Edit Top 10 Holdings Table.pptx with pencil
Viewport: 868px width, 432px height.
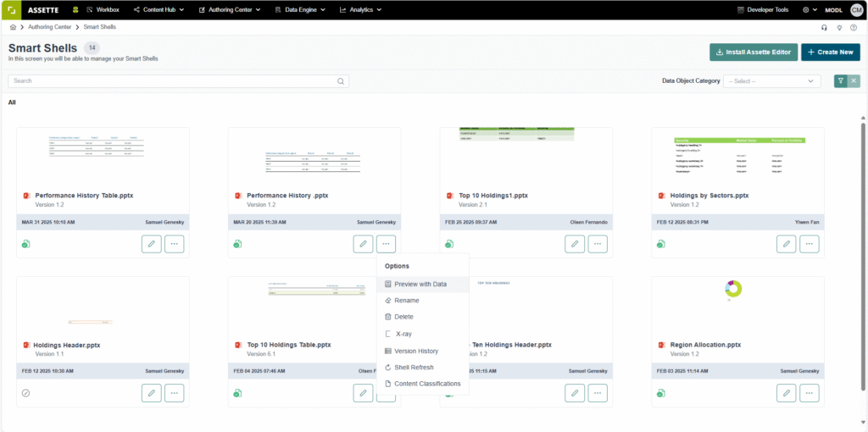(363, 393)
